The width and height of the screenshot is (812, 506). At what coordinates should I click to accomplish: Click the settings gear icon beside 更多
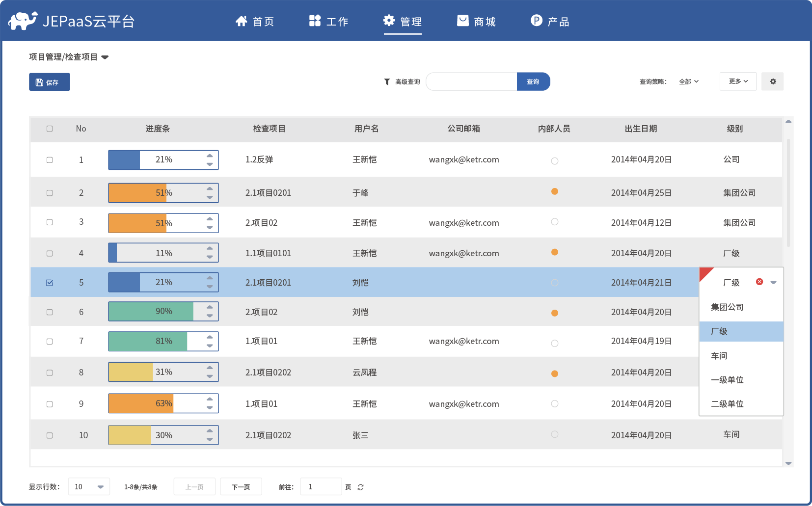click(x=773, y=81)
